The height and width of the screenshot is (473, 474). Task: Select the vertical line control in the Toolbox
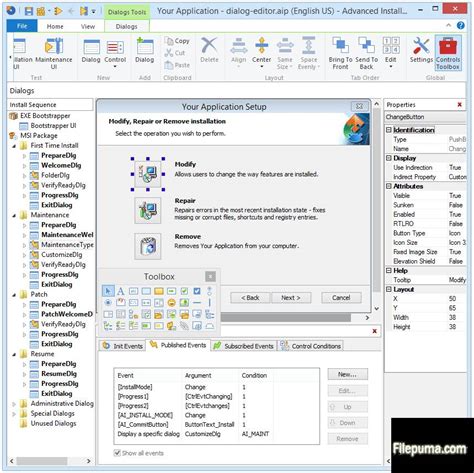click(209, 303)
